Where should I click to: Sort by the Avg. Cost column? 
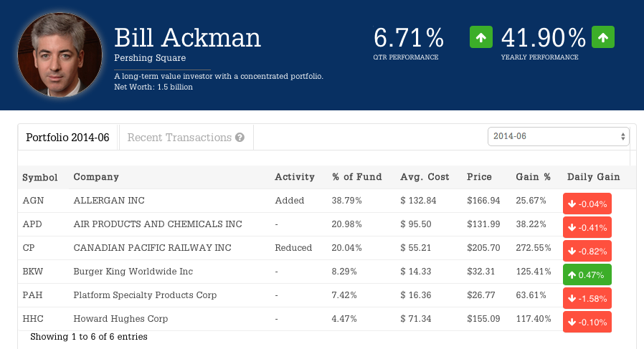425,177
